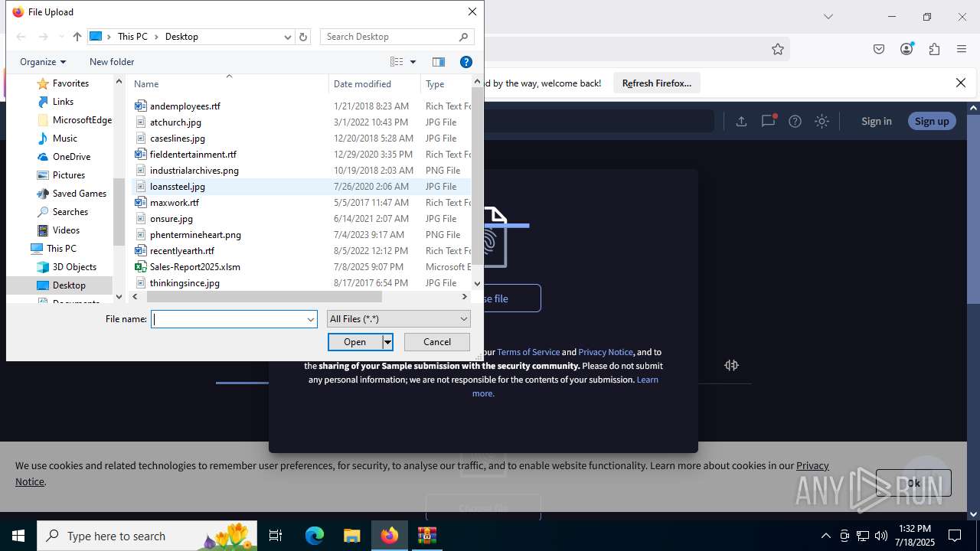Open the site help question icon
Screen dimensions: 980x551
click(x=795, y=121)
